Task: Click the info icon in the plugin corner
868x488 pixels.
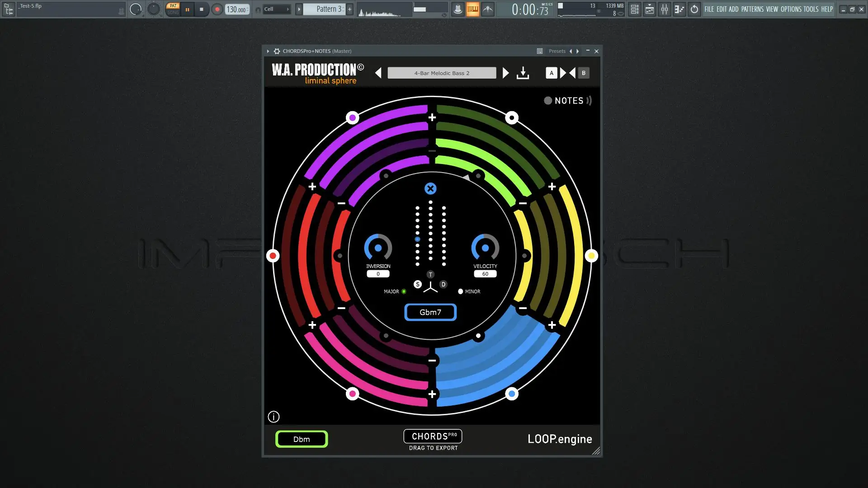Action: point(273,417)
